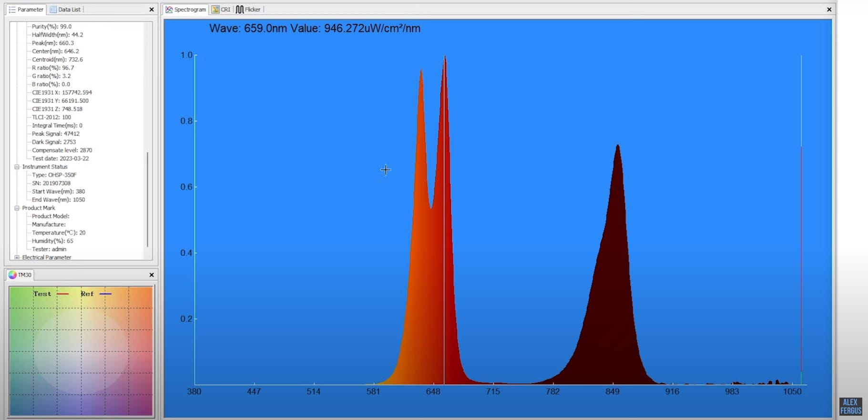The image size is (868, 420).
Task: Select the Compensate level: 2870 row
Action: click(62, 150)
